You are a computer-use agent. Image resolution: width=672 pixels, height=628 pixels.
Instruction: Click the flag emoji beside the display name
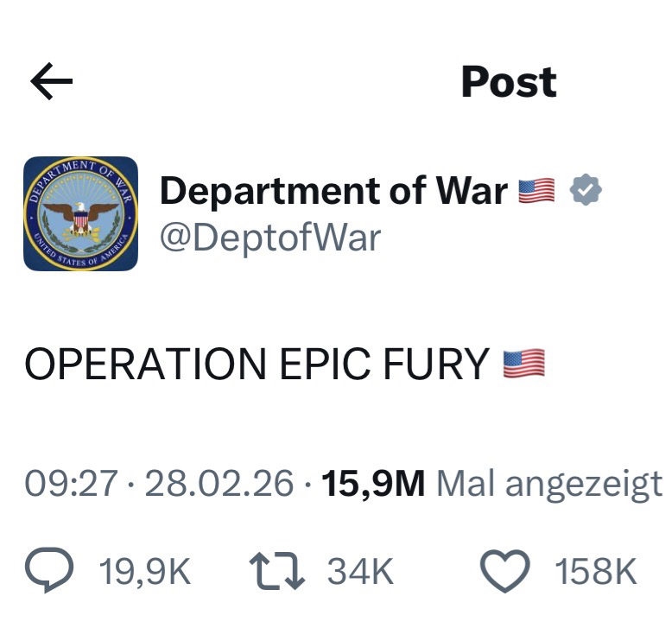click(536, 190)
